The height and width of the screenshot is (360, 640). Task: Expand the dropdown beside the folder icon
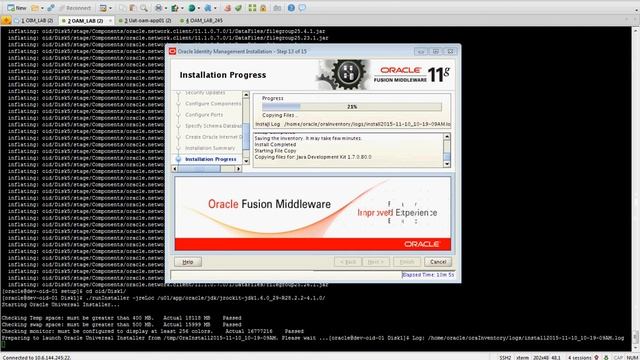pos(42,8)
